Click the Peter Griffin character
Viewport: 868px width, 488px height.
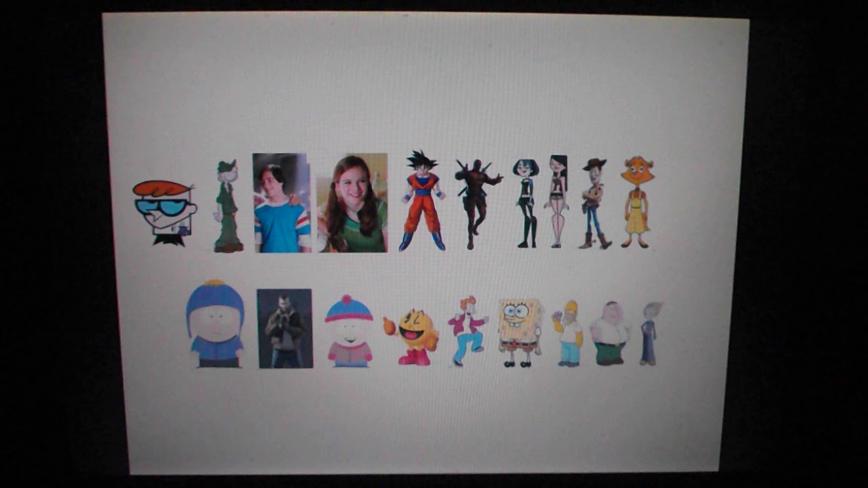(610, 333)
